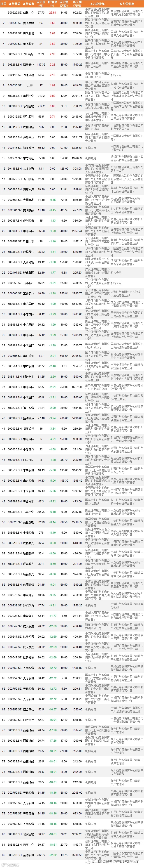
Task: Click the 神工股份 name cell
Action: 28,408
